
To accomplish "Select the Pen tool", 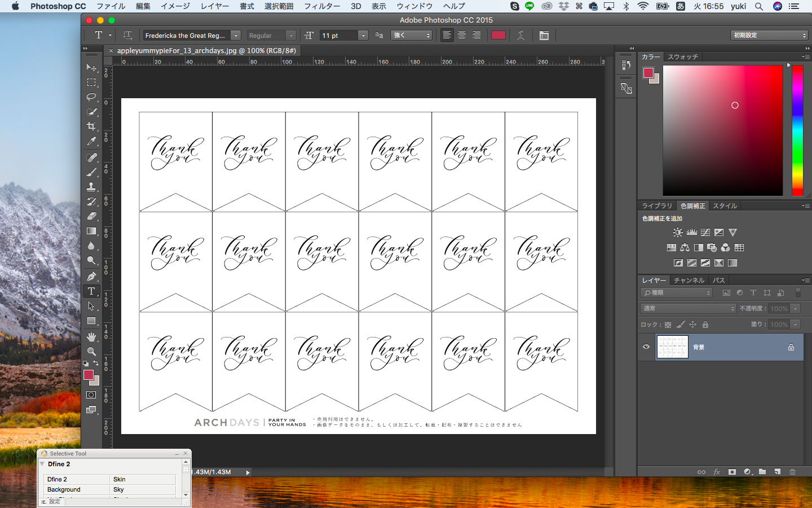I will point(91,277).
